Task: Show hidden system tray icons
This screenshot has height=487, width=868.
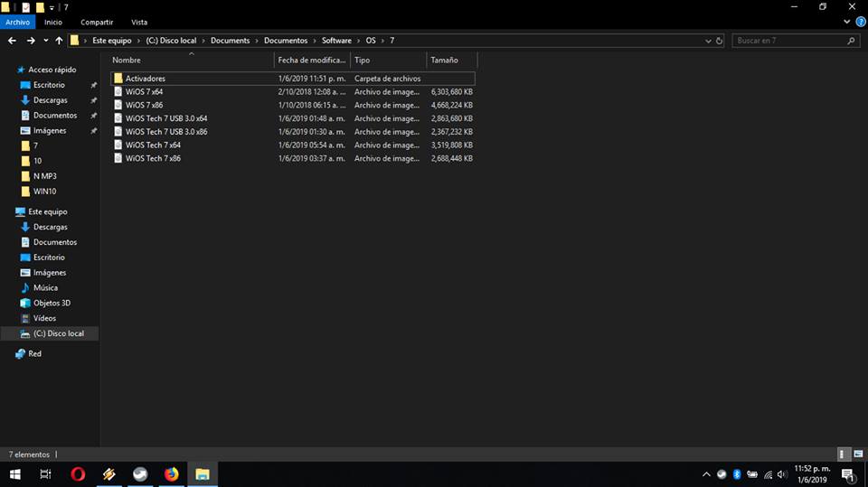Action: click(706, 474)
